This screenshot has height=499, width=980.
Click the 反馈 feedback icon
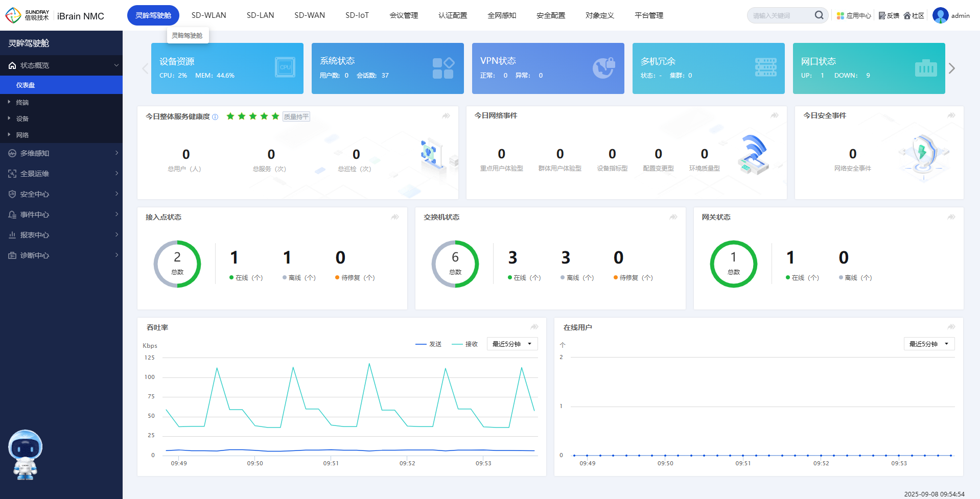[x=882, y=16]
